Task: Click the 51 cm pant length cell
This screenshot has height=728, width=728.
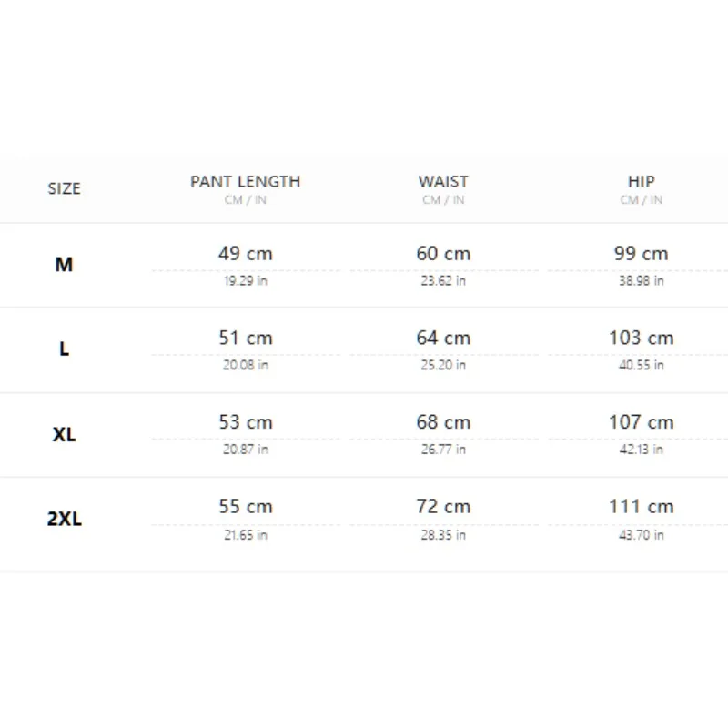Action: (x=245, y=338)
